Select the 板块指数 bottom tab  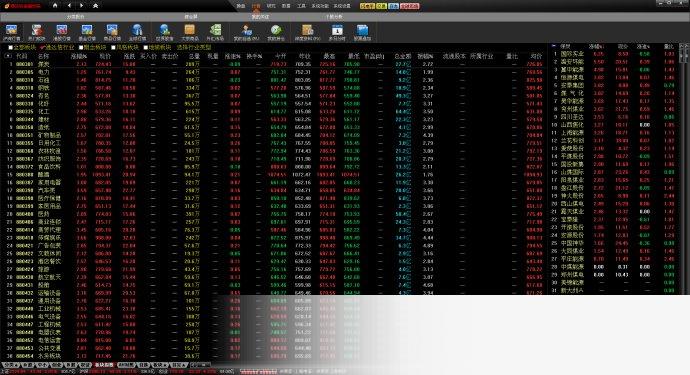104,365
